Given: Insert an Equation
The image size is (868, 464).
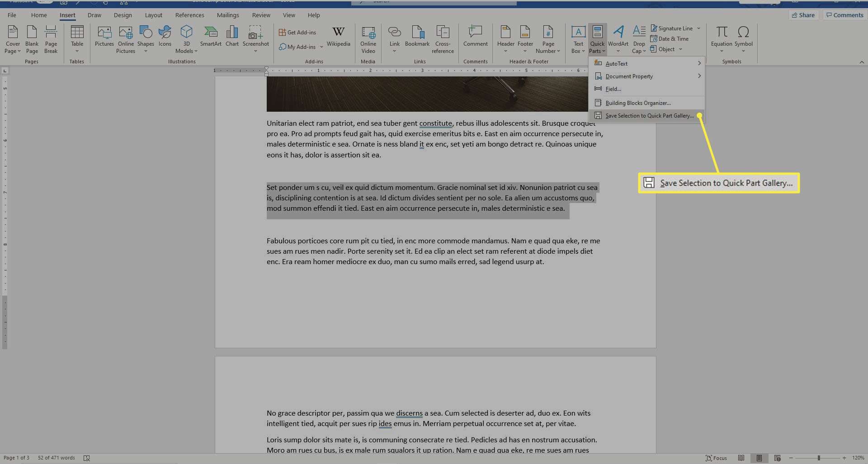Looking at the screenshot, I should point(721,40).
